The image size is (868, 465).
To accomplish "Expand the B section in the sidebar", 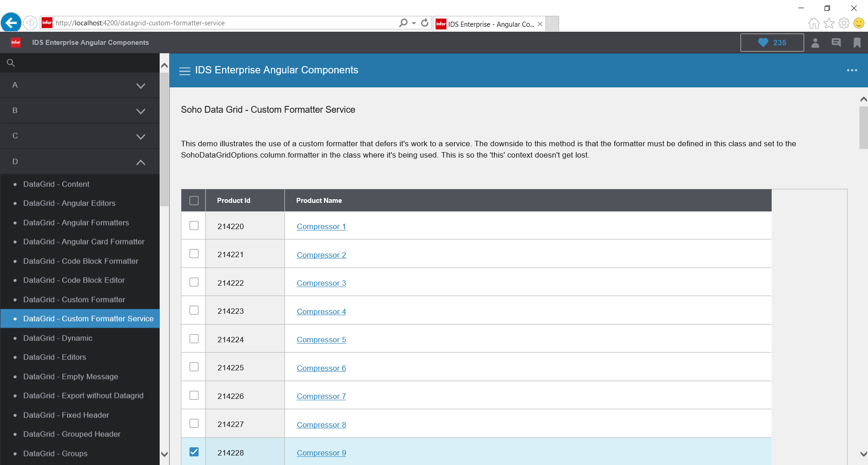I will [80, 111].
